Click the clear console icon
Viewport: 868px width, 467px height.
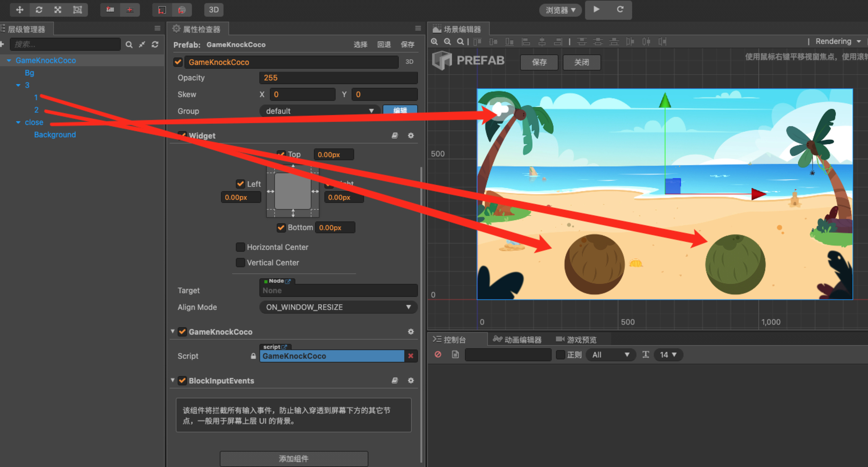click(438, 354)
